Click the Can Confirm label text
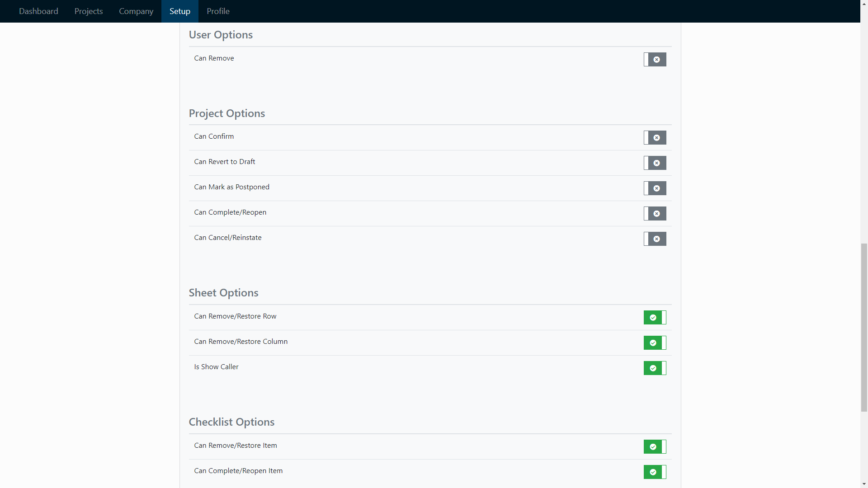 (x=213, y=136)
